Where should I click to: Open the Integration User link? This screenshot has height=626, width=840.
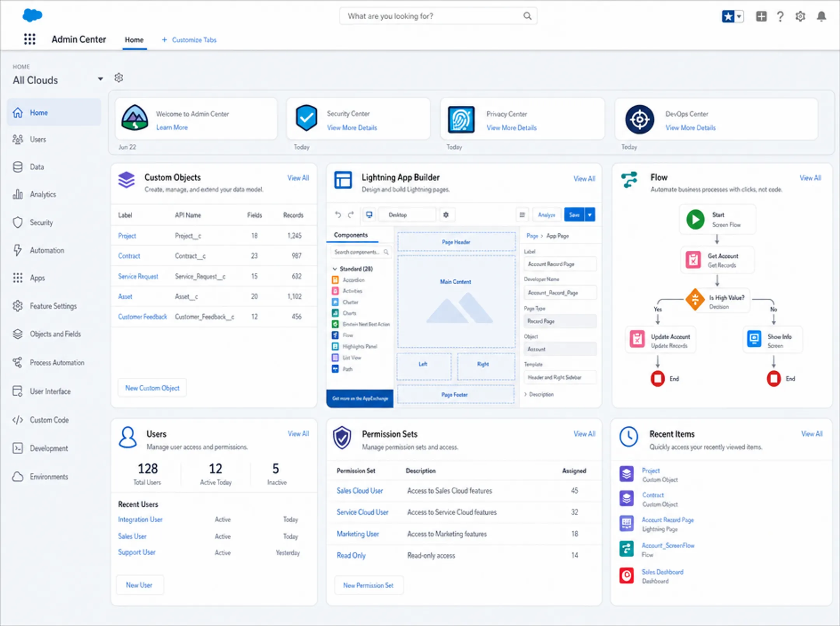(x=140, y=520)
